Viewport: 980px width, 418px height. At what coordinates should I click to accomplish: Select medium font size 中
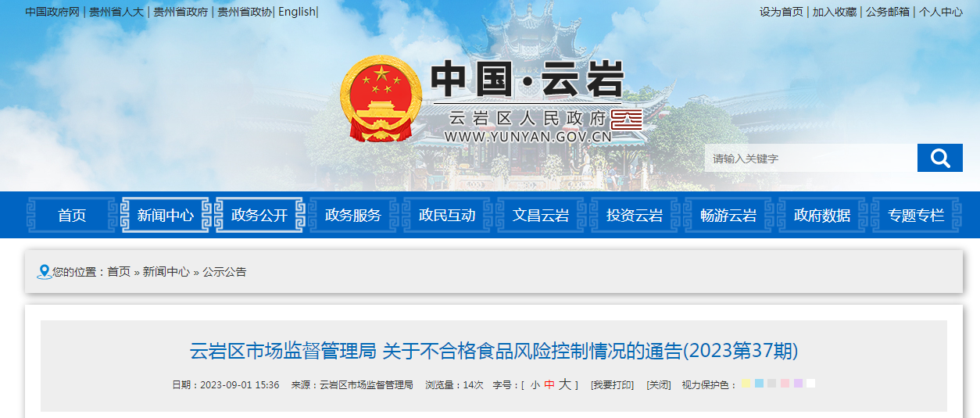pos(549,385)
